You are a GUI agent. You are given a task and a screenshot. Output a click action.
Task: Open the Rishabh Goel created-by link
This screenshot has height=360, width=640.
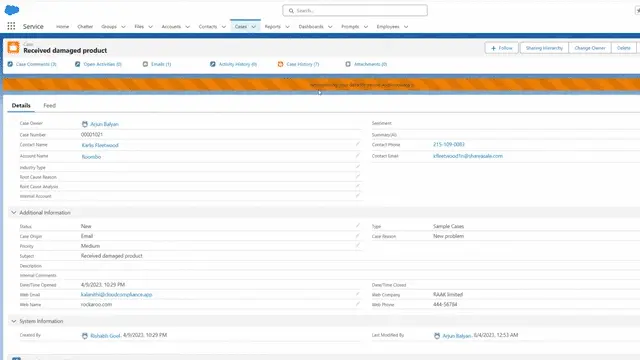coord(105,336)
